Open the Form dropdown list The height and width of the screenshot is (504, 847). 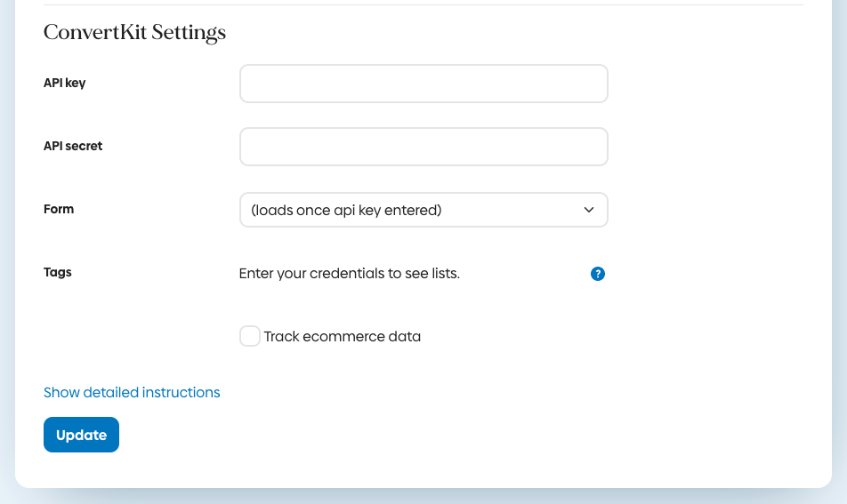(423, 210)
